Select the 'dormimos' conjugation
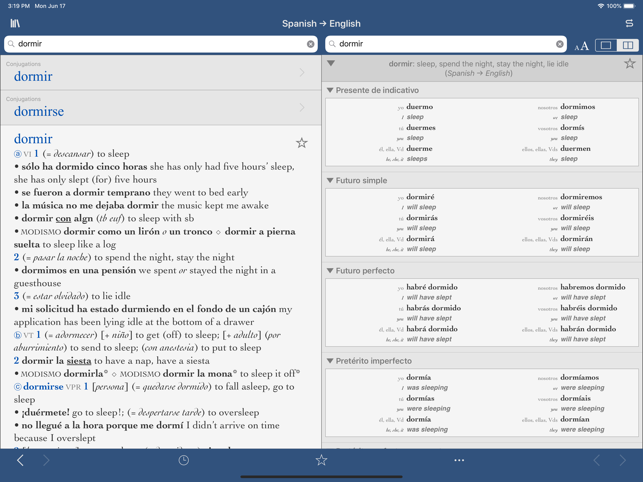Viewport: 643px width, 482px height. tap(577, 107)
